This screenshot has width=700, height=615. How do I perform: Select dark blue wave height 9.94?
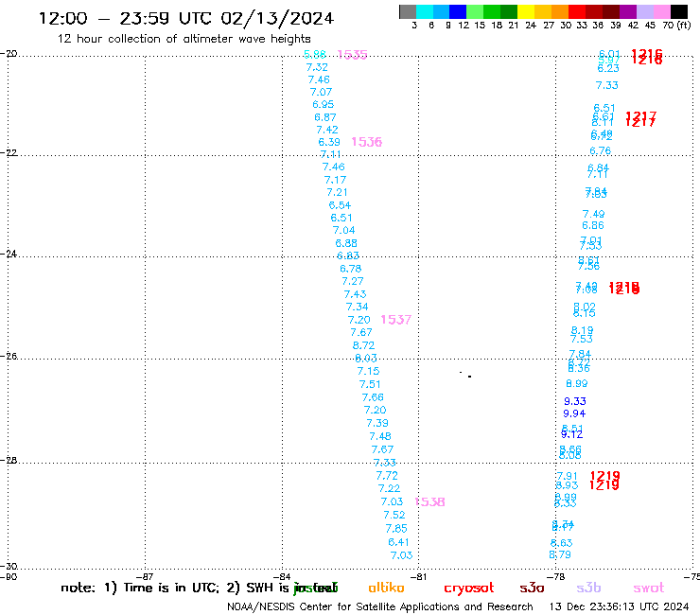click(574, 414)
